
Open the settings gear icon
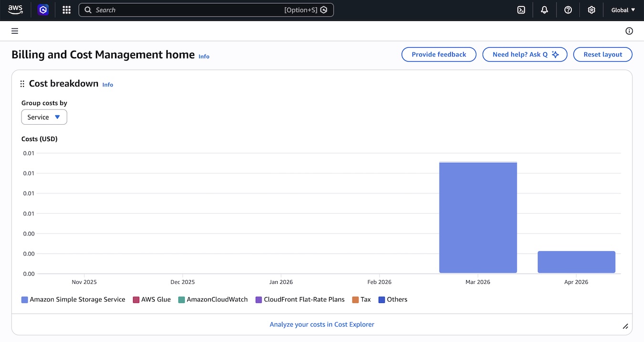[592, 10]
